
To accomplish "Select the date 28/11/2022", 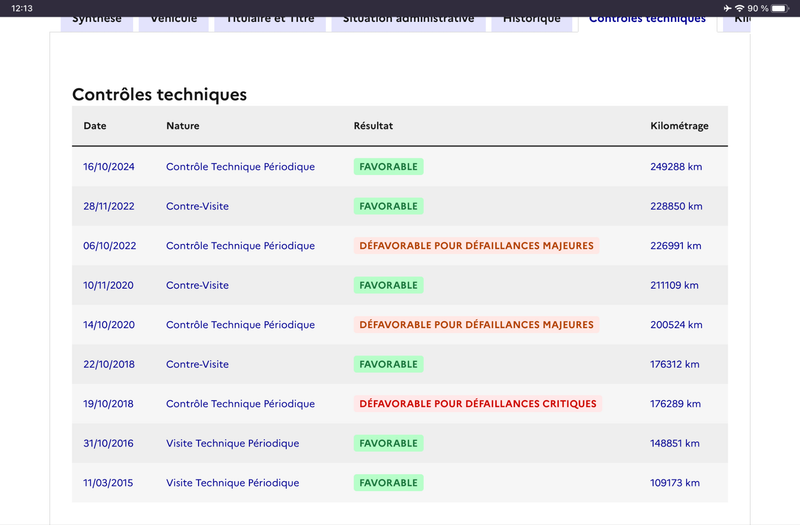I will point(109,206).
